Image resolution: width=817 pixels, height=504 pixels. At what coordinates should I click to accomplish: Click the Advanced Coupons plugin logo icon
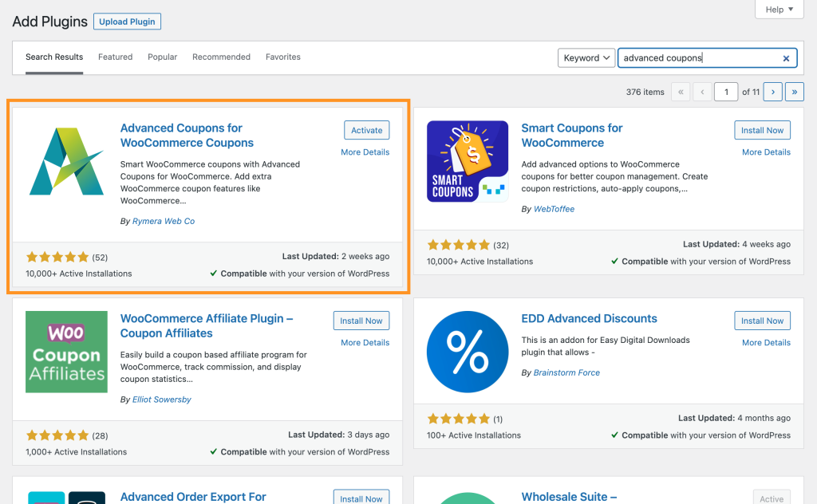pos(66,161)
